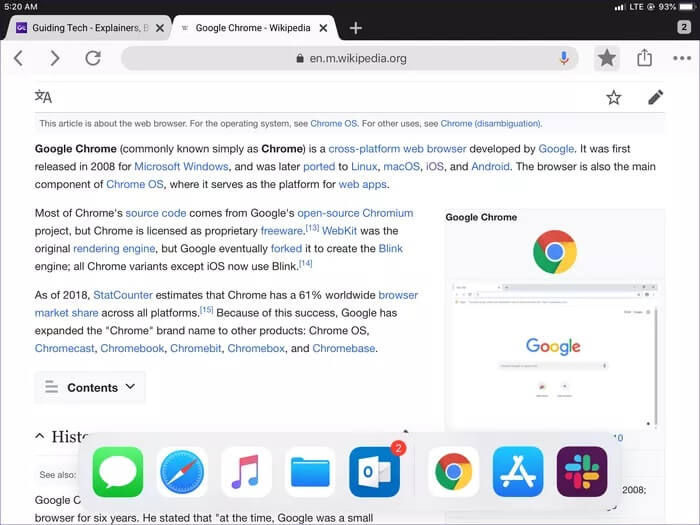The image size is (700, 525).
Task: Close the Guiding Tech tab
Action: tap(160, 28)
